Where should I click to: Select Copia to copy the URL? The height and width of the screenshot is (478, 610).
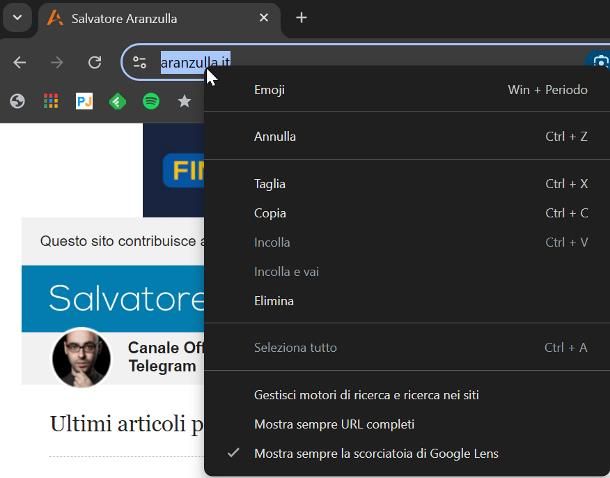pyautogui.click(x=407, y=213)
